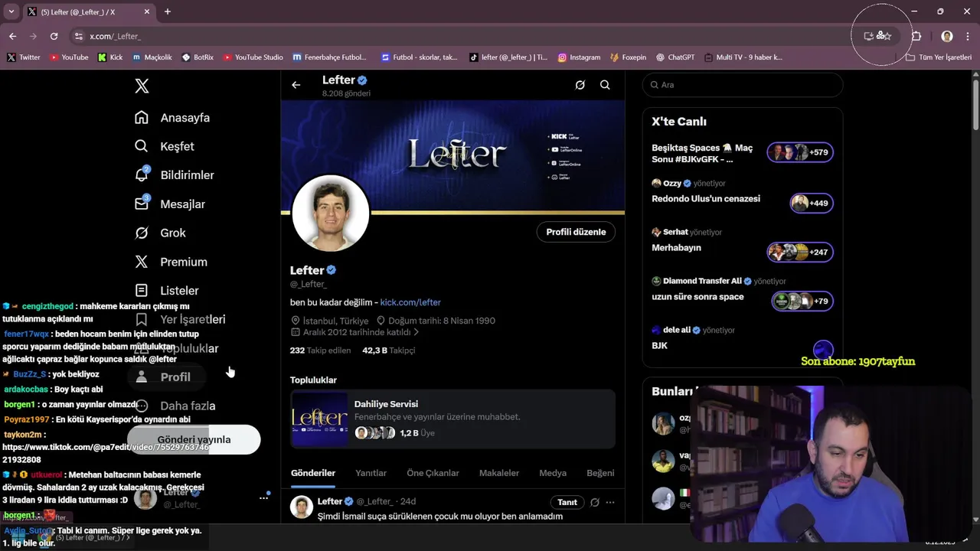The image size is (980, 551).
Task: Open Dahiliye Servisi community card
Action: 452,419
